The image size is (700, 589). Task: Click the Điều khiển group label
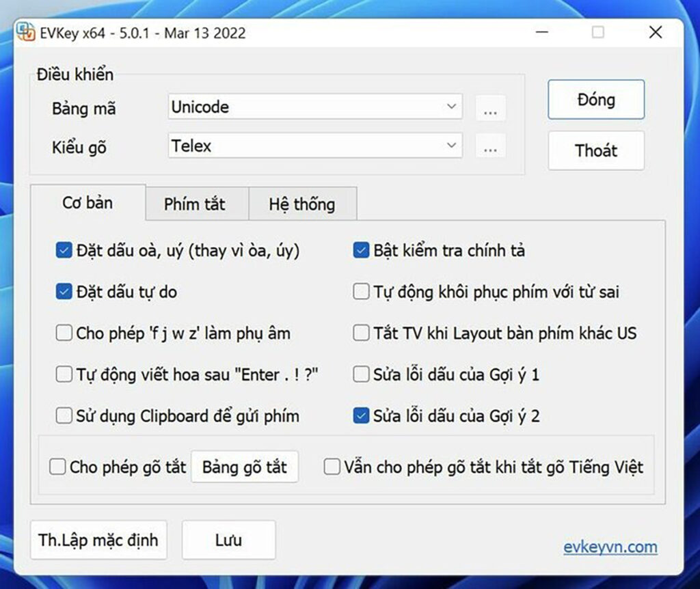pos(75,74)
